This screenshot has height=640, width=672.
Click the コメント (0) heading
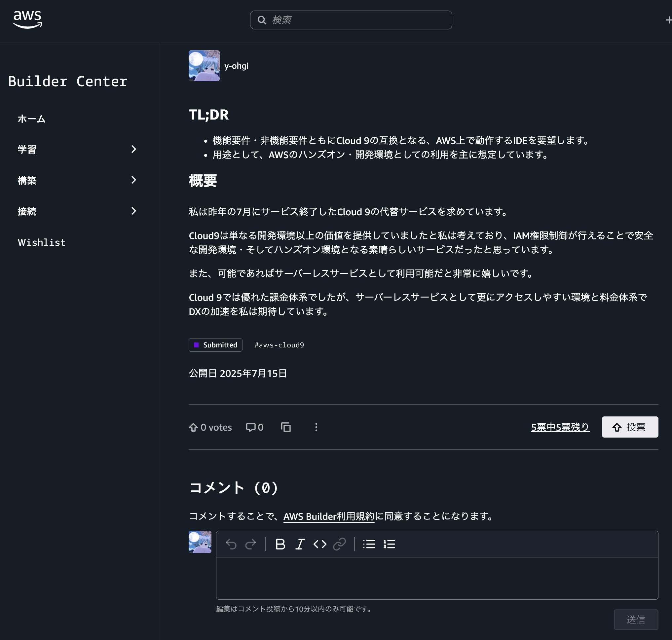pyautogui.click(x=234, y=487)
